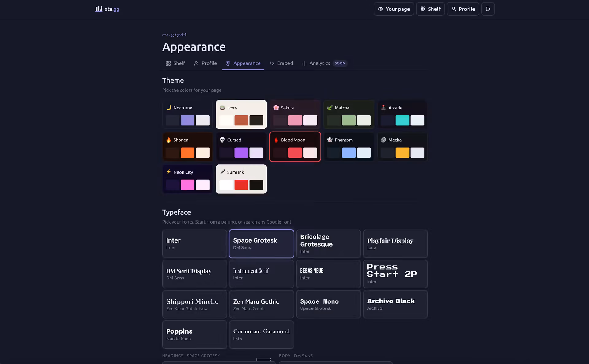Viewport: 589px width, 364px height.
Task: Click the blood drop icon on Blood Moon
Action: (x=276, y=140)
